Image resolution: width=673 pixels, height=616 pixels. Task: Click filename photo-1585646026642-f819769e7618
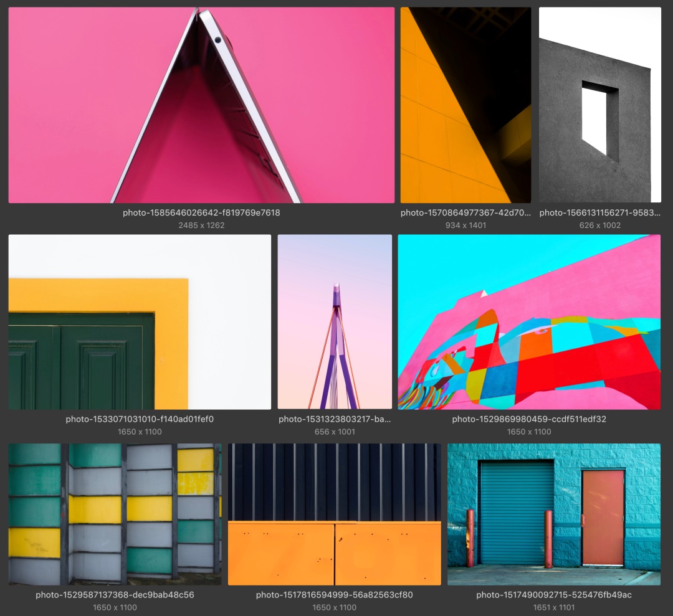(201, 213)
